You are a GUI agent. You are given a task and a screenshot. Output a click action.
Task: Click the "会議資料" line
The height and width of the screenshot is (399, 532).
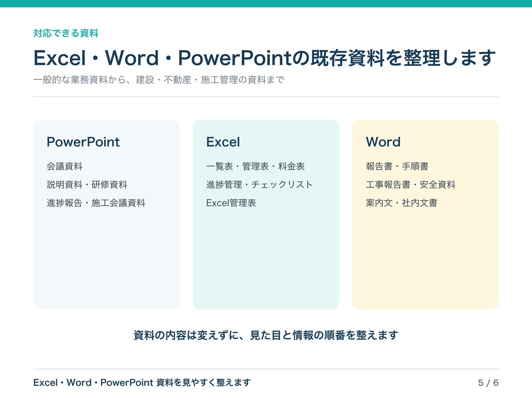65,166
